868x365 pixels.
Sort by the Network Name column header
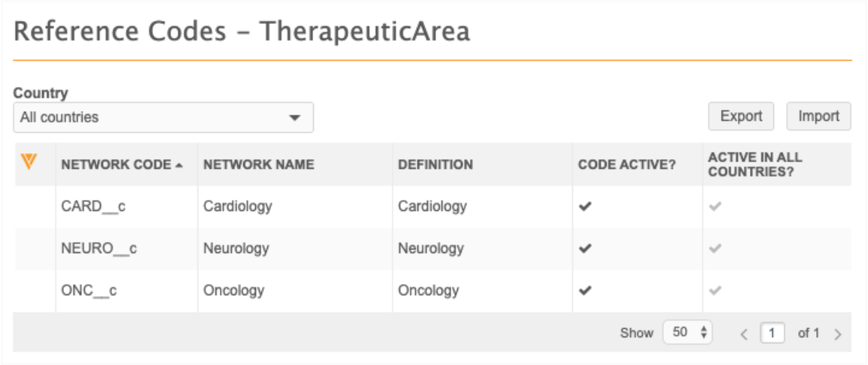click(258, 164)
